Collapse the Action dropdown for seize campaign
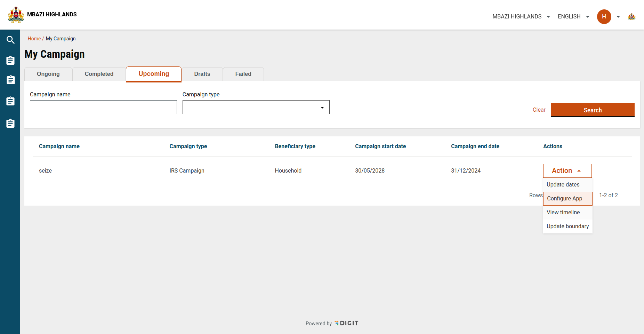Viewport: 644px width, 334px height. pos(567,171)
